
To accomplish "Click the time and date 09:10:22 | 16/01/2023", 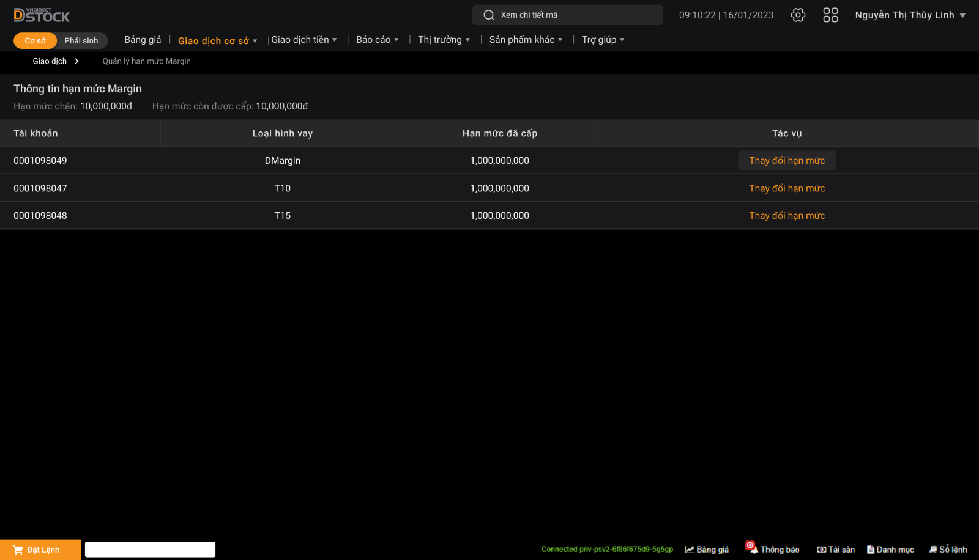I will 726,15.
